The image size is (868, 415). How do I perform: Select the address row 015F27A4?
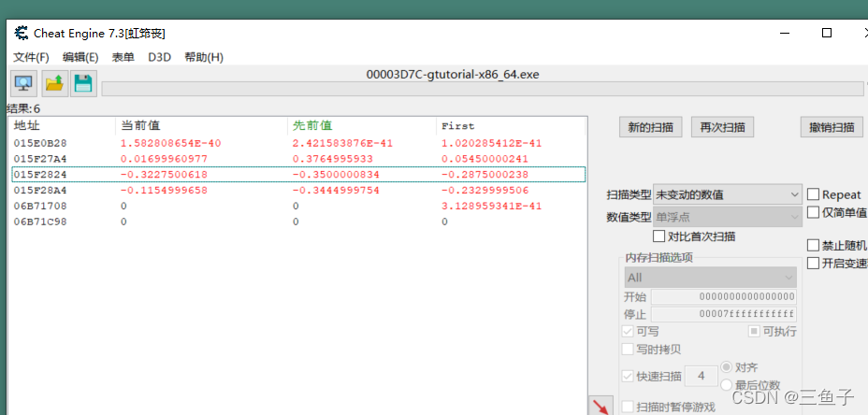[297, 159]
